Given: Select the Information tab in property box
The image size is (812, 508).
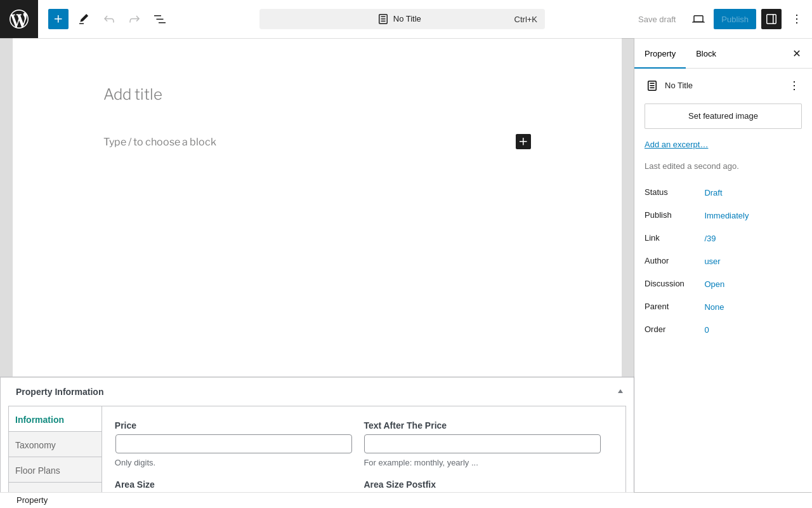Looking at the screenshot, I should click(55, 419).
